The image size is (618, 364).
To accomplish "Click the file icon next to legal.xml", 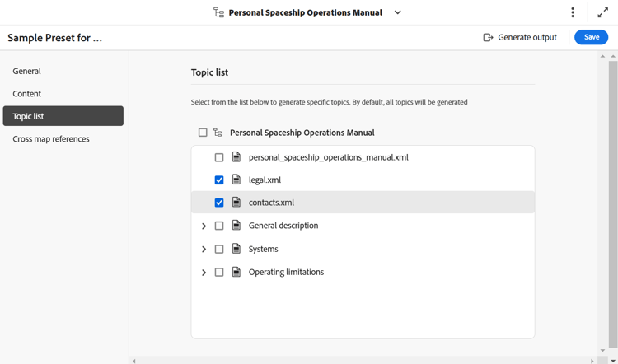I will coord(236,180).
